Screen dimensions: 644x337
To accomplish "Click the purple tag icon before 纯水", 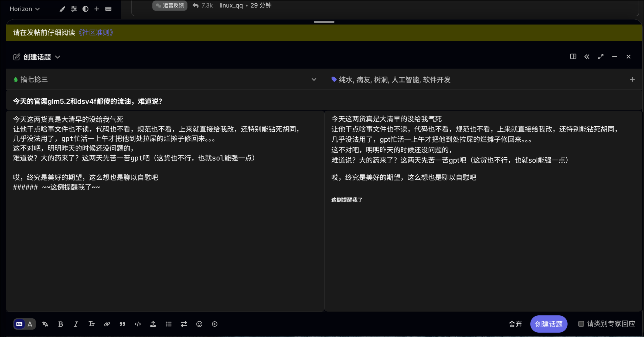I will coord(334,79).
